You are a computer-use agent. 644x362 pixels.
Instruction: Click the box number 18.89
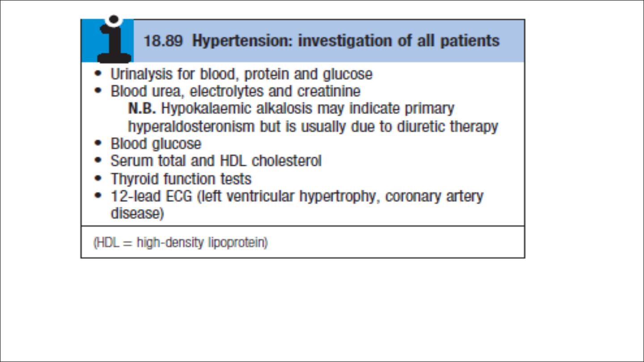(163, 41)
